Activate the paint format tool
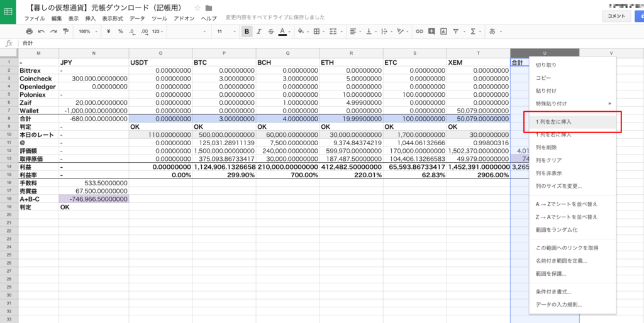 65,31
